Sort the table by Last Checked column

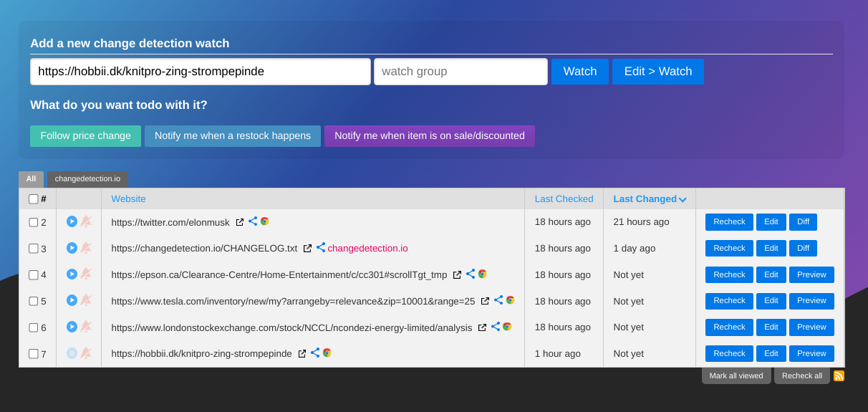click(x=564, y=199)
